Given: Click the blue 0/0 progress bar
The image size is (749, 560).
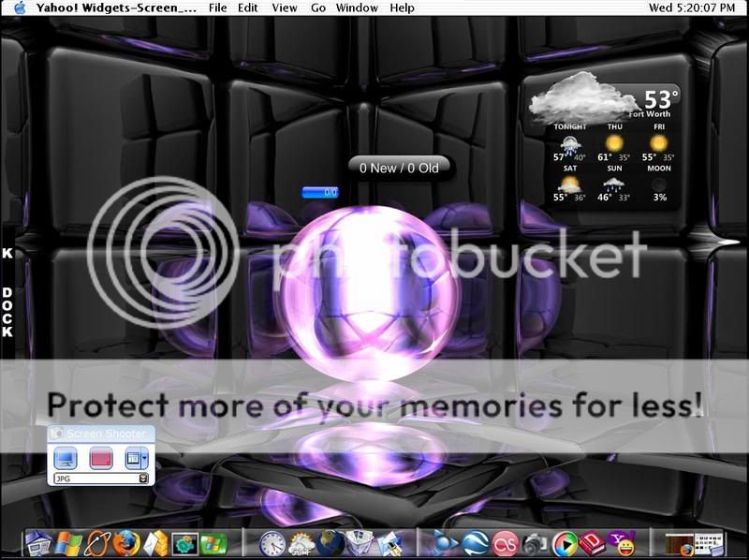Looking at the screenshot, I should (320, 192).
